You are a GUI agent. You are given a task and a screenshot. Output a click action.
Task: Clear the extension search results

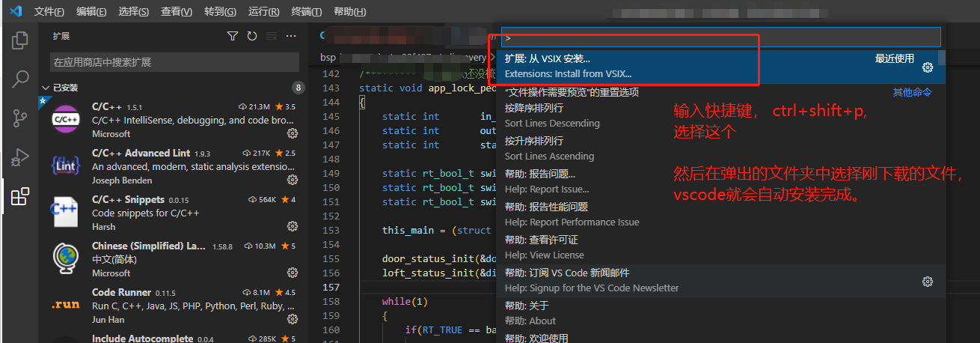tap(272, 36)
